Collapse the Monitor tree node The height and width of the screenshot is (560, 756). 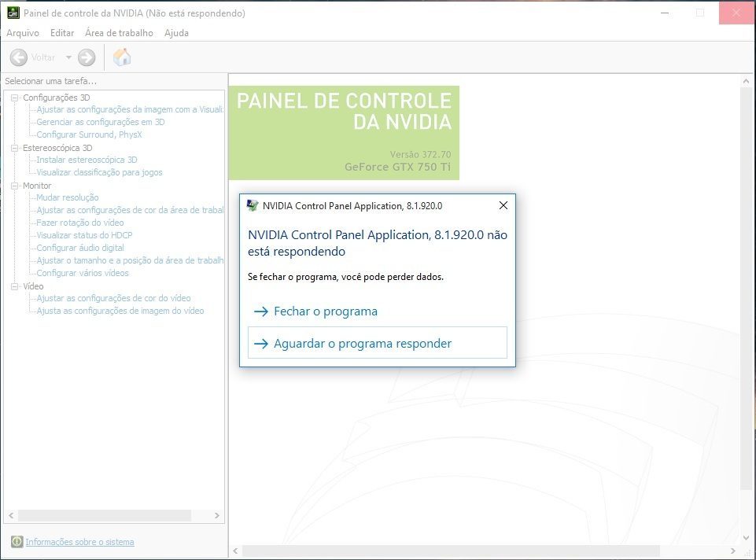click(x=14, y=186)
